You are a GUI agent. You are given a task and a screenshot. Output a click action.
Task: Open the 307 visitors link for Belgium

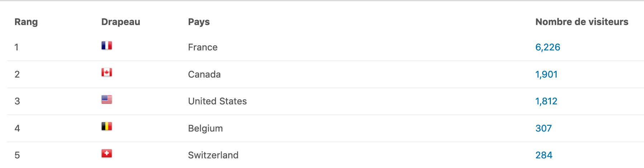pyautogui.click(x=543, y=128)
